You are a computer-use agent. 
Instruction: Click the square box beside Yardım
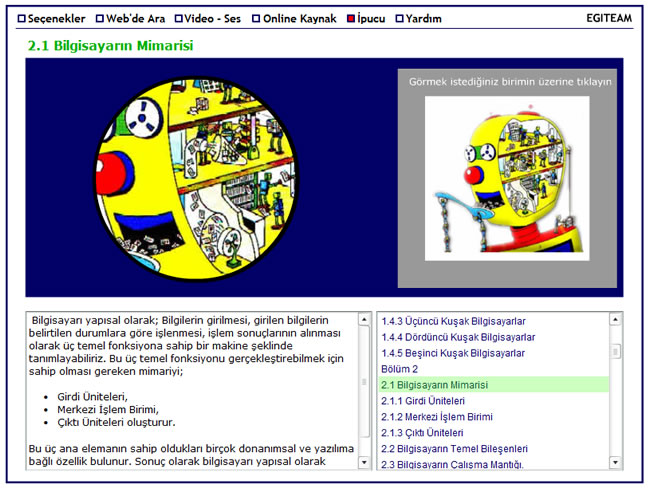[400, 19]
